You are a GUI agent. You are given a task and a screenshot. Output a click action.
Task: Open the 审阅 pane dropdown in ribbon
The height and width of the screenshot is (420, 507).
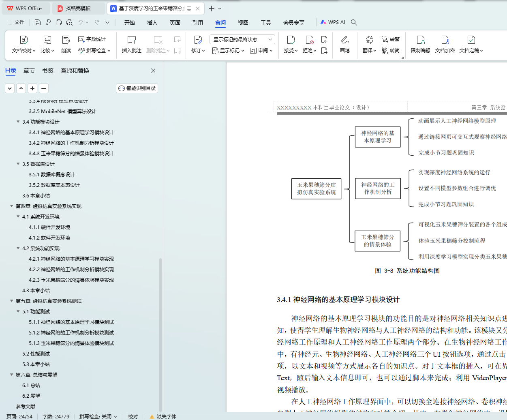tap(261, 51)
